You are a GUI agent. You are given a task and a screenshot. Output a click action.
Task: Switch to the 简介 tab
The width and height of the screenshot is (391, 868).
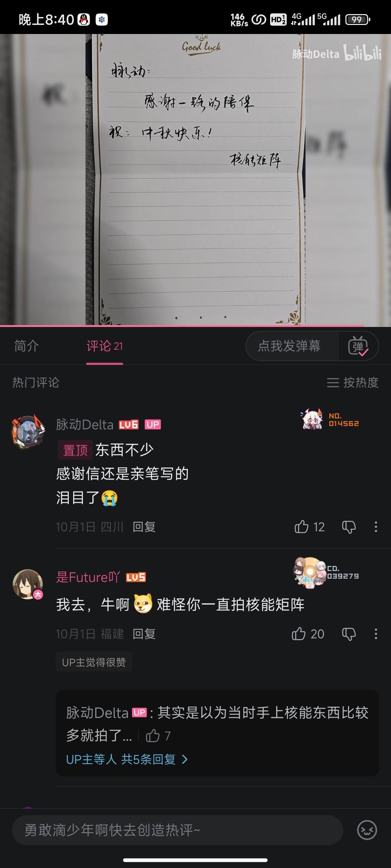pos(26,346)
